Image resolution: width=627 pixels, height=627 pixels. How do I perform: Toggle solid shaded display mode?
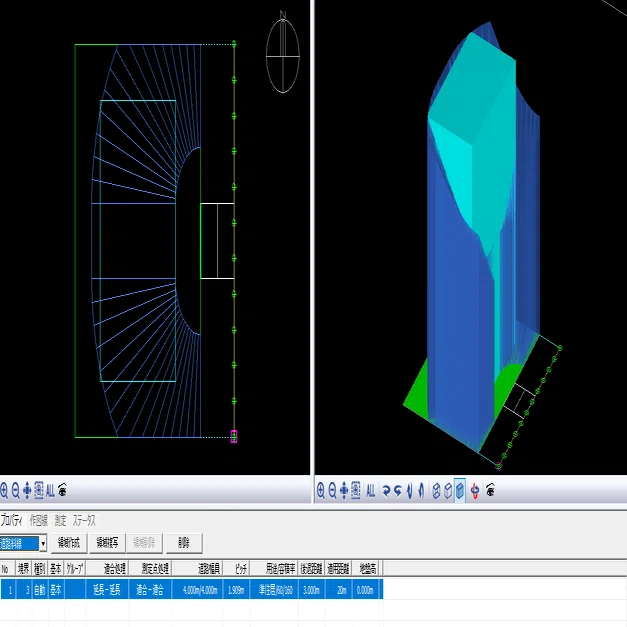pyautogui.click(x=460, y=490)
